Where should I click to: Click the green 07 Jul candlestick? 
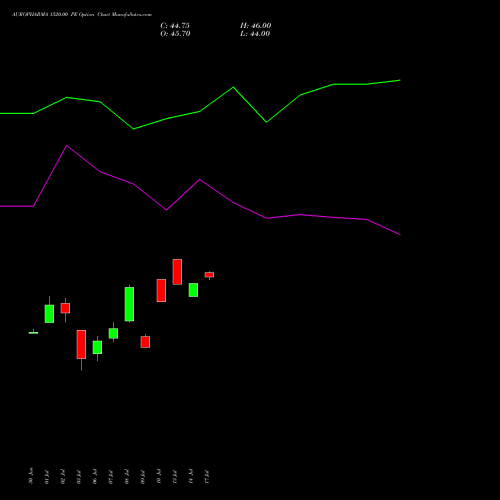113,333
